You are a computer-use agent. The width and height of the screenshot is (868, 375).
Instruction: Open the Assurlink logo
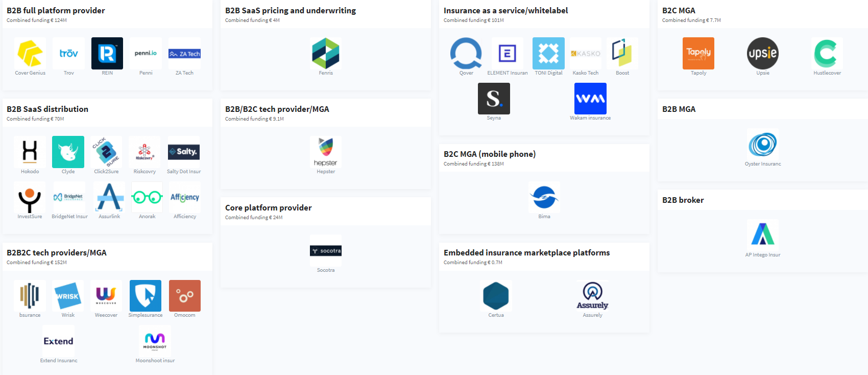[x=109, y=197]
